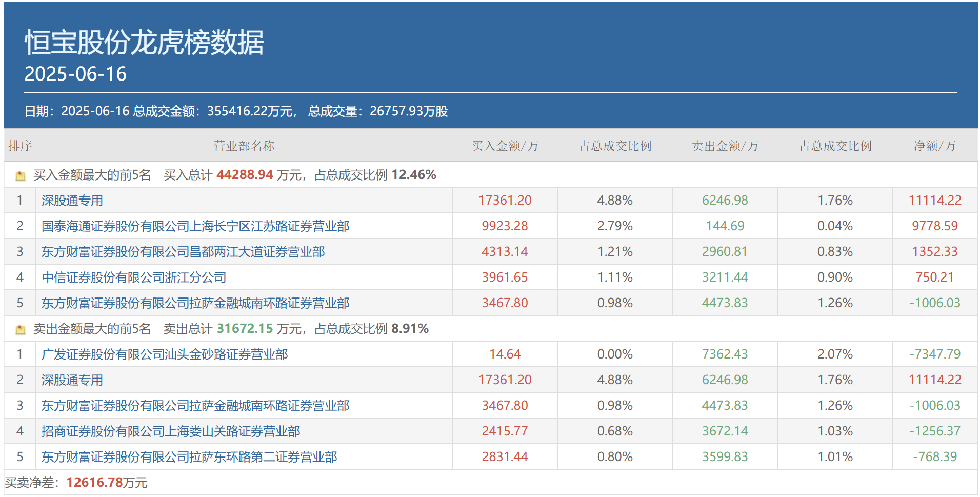980x497 pixels.
Task: Click the sell total amount 31672.15
Action: pos(245,329)
